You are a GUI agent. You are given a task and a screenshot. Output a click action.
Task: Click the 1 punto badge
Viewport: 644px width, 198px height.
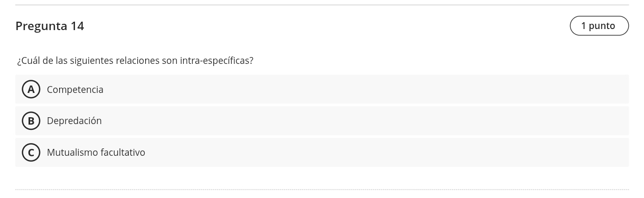pyautogui.click(x=599, y=26)
